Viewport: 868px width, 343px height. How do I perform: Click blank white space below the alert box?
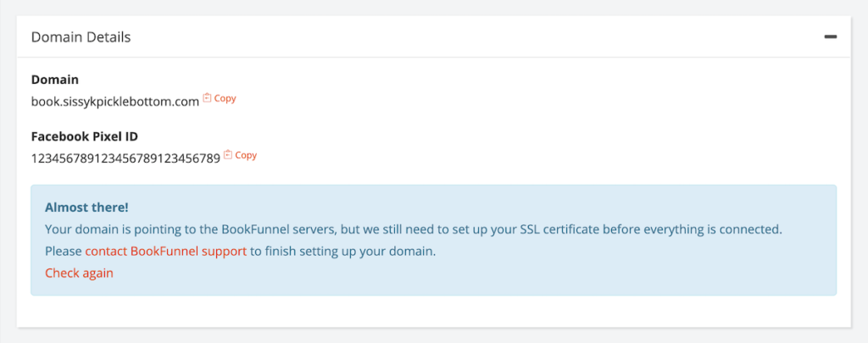(x=433, y=311)
